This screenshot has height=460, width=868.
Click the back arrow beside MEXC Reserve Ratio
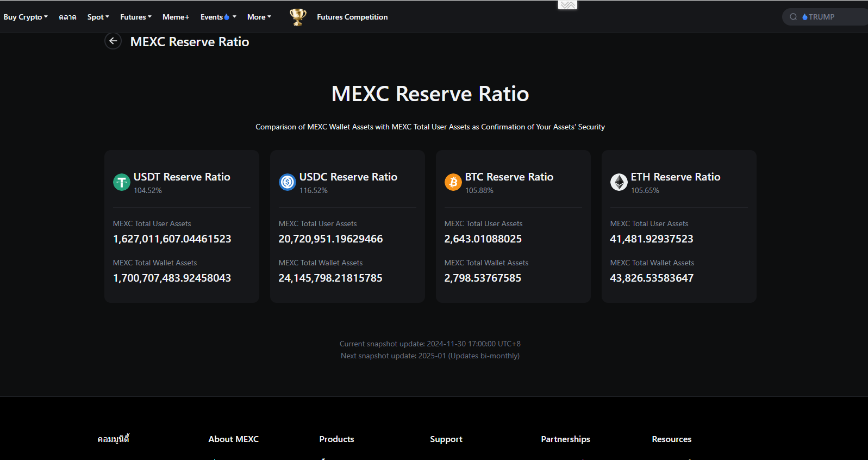coord(113,41)
